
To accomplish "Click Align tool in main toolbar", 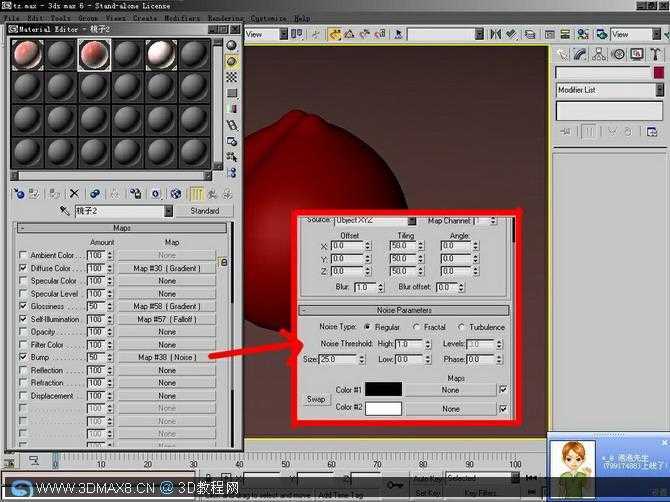I will 511,34.
